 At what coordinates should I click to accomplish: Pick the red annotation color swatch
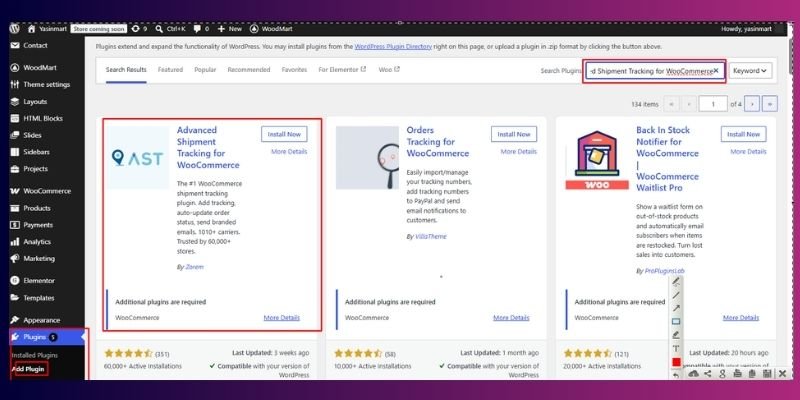676,362
